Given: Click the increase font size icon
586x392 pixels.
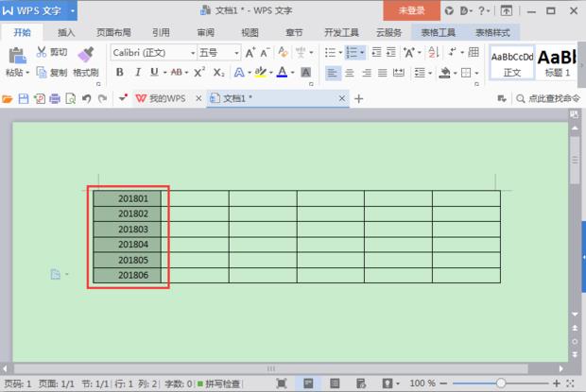Looking at the screenshot, I should pyautogui.click(x=250, y=53).
